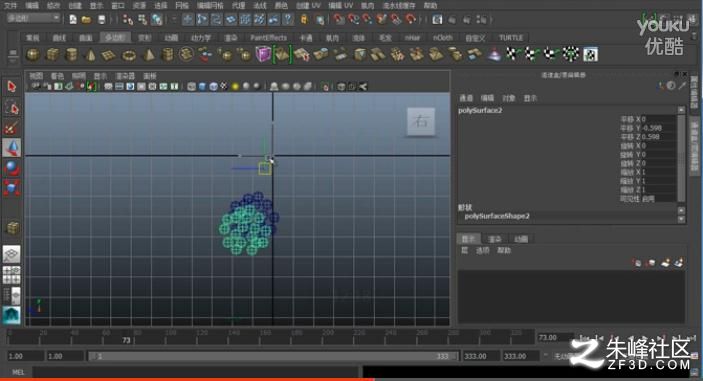703x381 pixels.
Task: Toggle viewport grid display icon
Action: click(108, 87)
